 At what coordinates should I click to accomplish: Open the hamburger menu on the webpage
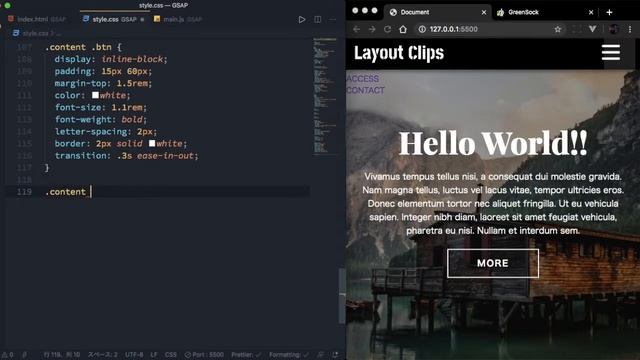point(611,53)
